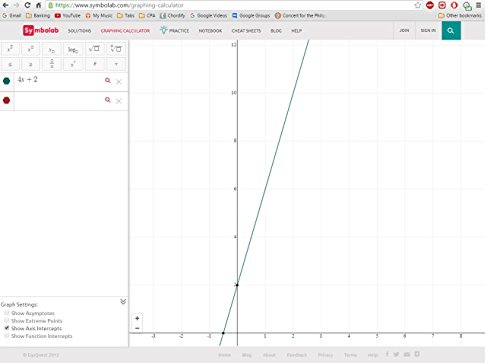The width and height of the screenshot is (500, 363).
Task: Insert the greater-than-or-equal symbol
Action: [31, 64]
